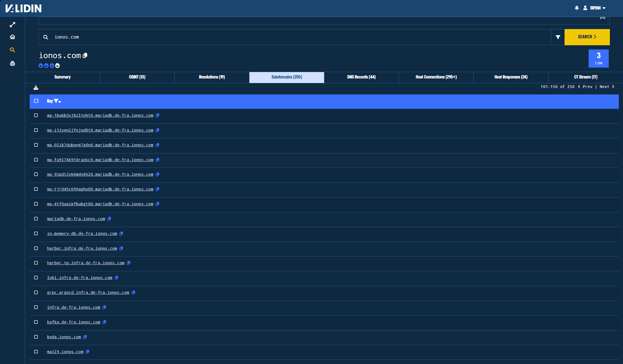Copy ma-4tf0aaskfbubgt00 mariadb hostname
The image size is (623, 364).
click(x=157, y=204)
